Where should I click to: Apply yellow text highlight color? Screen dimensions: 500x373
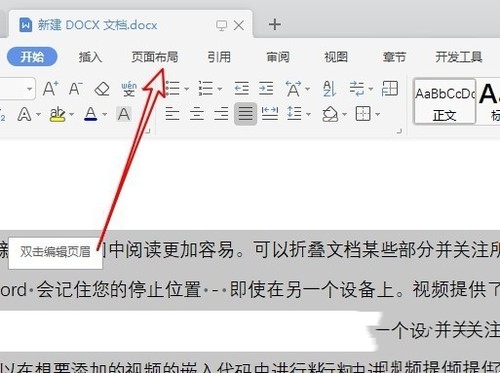tap(57, 114)
